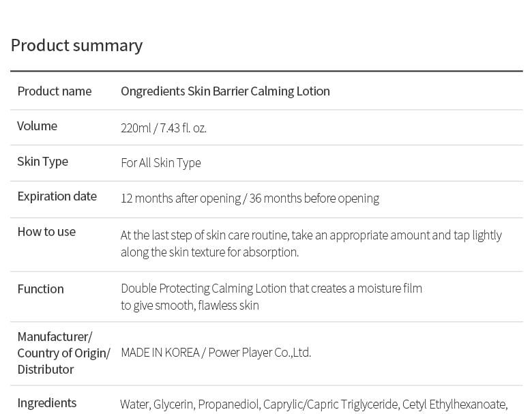This screenshot has height=414, width=532.
Task: Select the Manufacturer/Country of Origin/Distributor label
Action: coord(63,353)
